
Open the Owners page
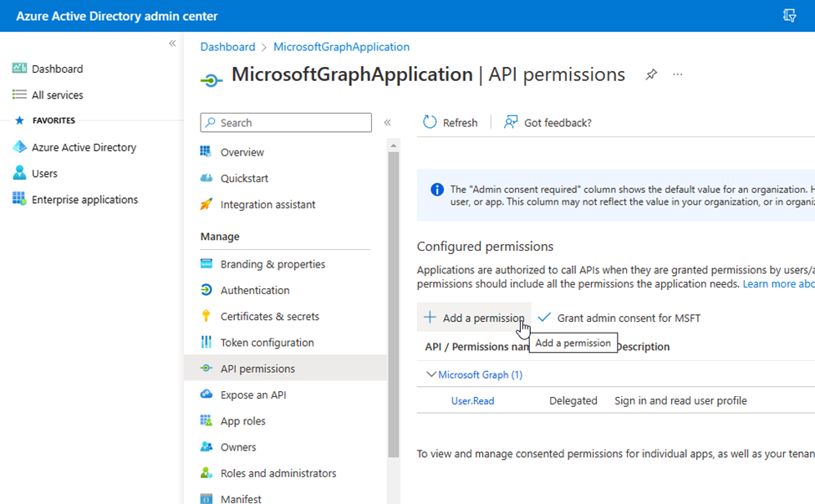click(x=238, y=447)
